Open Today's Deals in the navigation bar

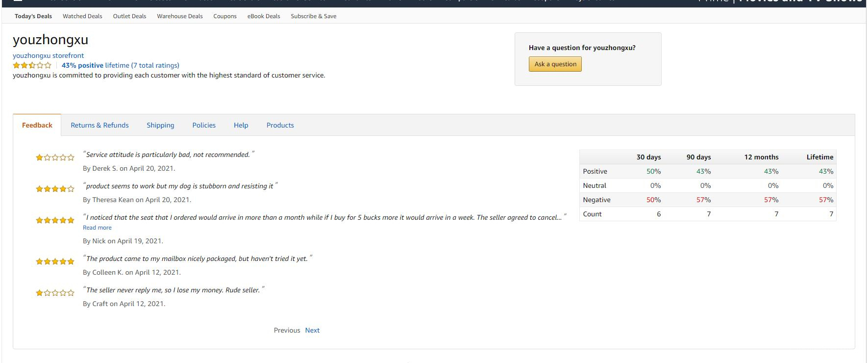click(x=33, y=16)
